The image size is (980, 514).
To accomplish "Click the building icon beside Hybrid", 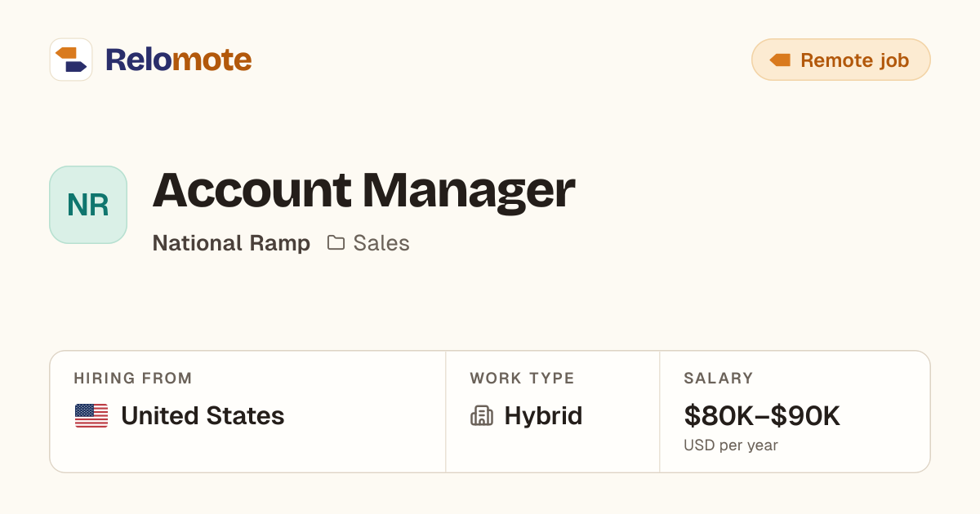I will (482, 416).
